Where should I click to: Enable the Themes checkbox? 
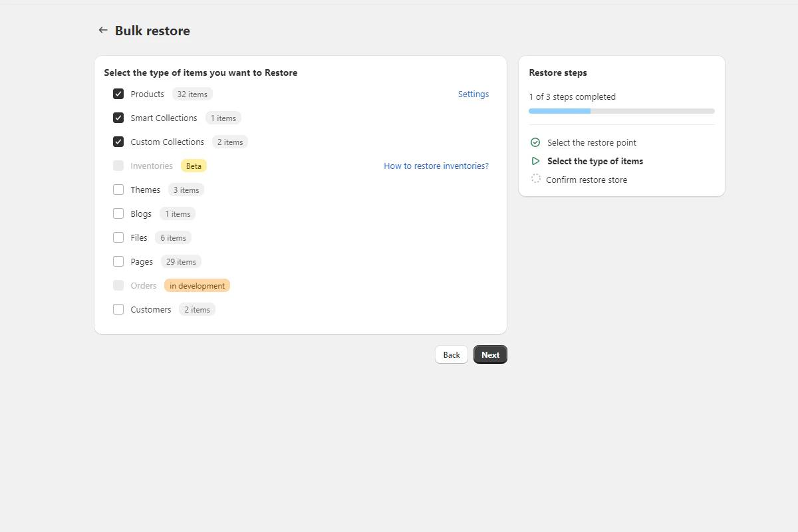pos(118,190)
